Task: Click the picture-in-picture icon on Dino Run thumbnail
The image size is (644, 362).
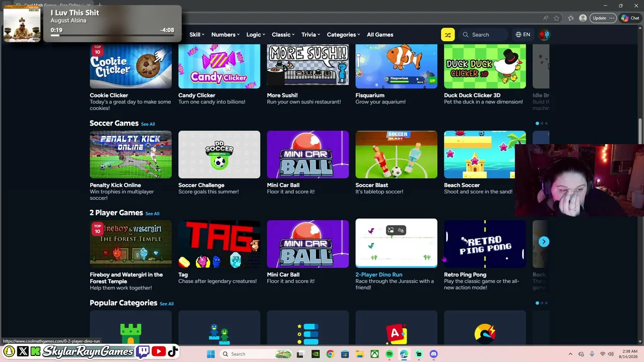Action: pyautogui.click(x=390, y=230)
